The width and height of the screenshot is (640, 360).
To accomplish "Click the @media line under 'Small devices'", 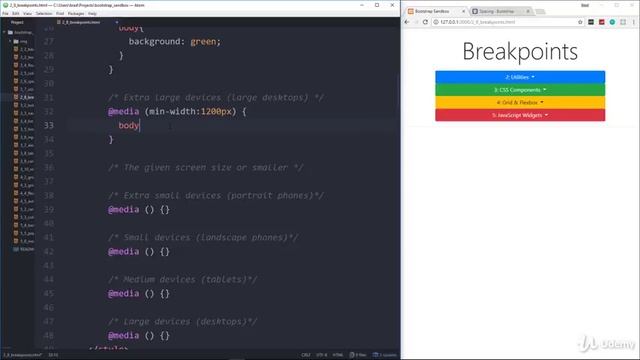I will 139,252.
